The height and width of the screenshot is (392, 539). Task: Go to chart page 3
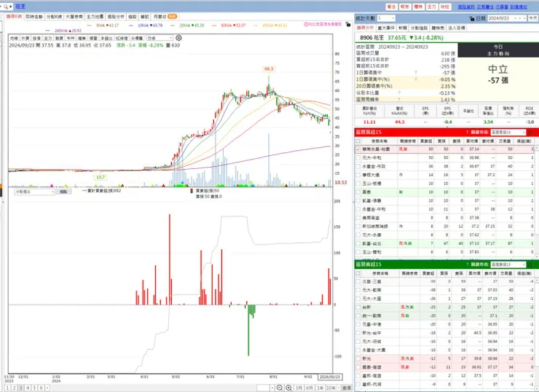tap(21, 388)
